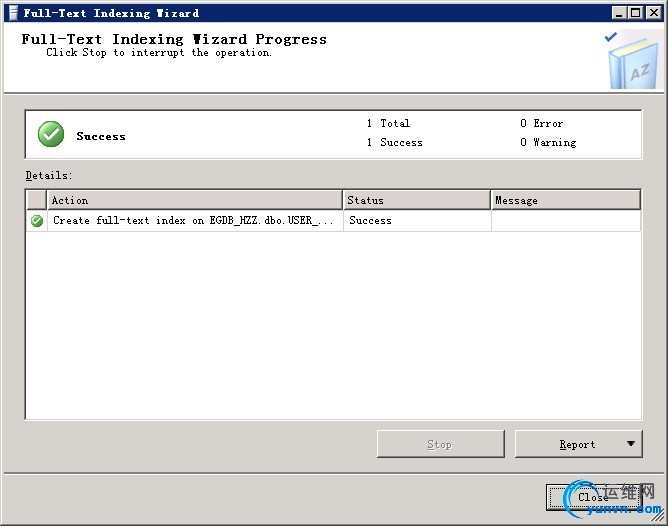The image size is (668, 526).
Task: Click the Action column header
Action: (195, 200)
